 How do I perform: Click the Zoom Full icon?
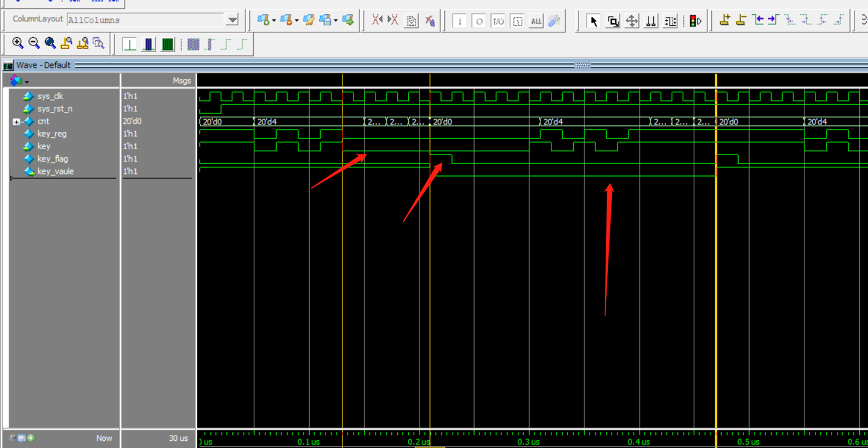pos(50,43)
